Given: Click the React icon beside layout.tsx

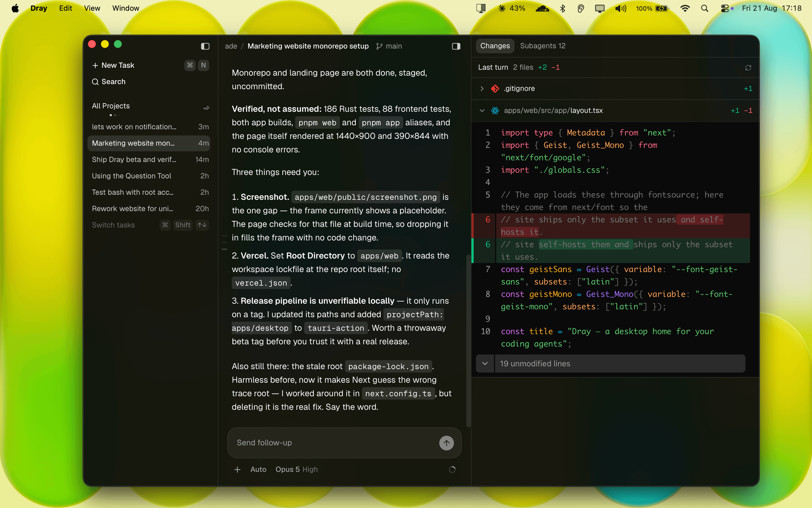Looking at the screenshot, I should [x=495, y=111].
